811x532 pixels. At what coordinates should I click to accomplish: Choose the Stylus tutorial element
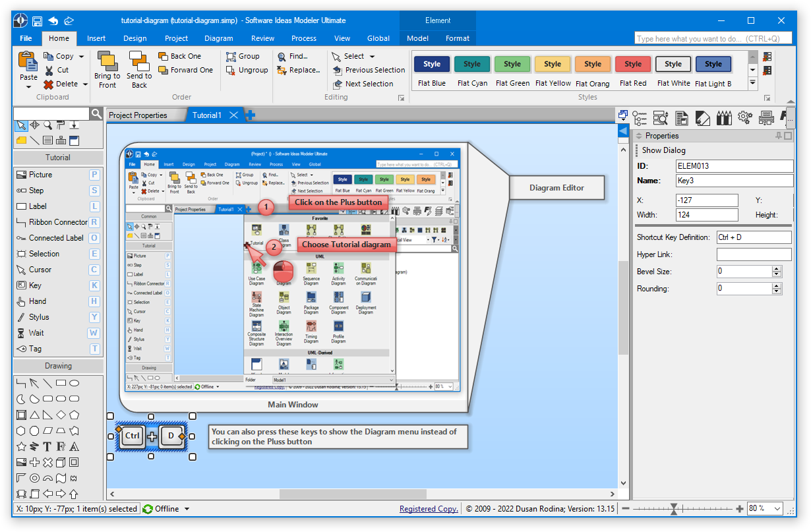pos(58,317)
